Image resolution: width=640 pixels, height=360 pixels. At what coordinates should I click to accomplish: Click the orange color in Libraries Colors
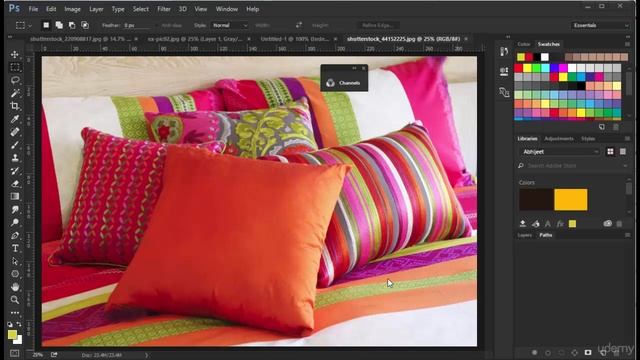(571, 200)
